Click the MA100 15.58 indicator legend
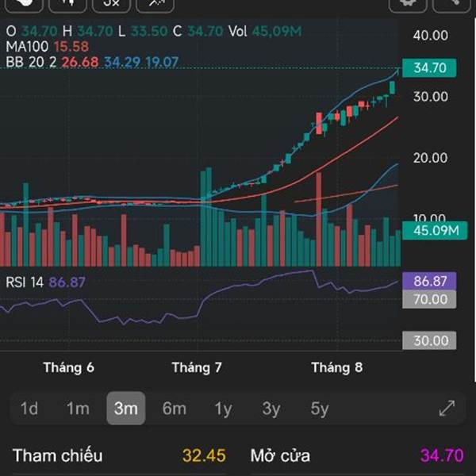The image size is (476, 476). point(48,47)
